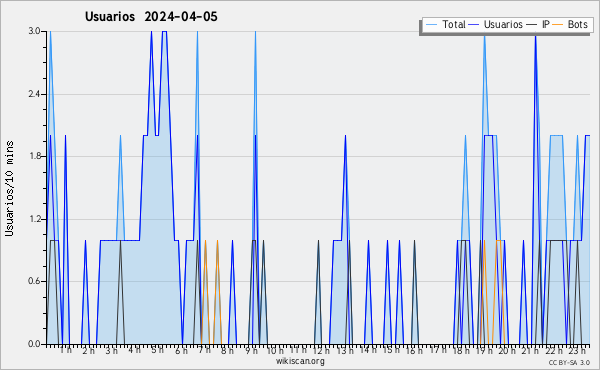
Task: Click the 'IP' legend label
Action: [x=546, y=24]
